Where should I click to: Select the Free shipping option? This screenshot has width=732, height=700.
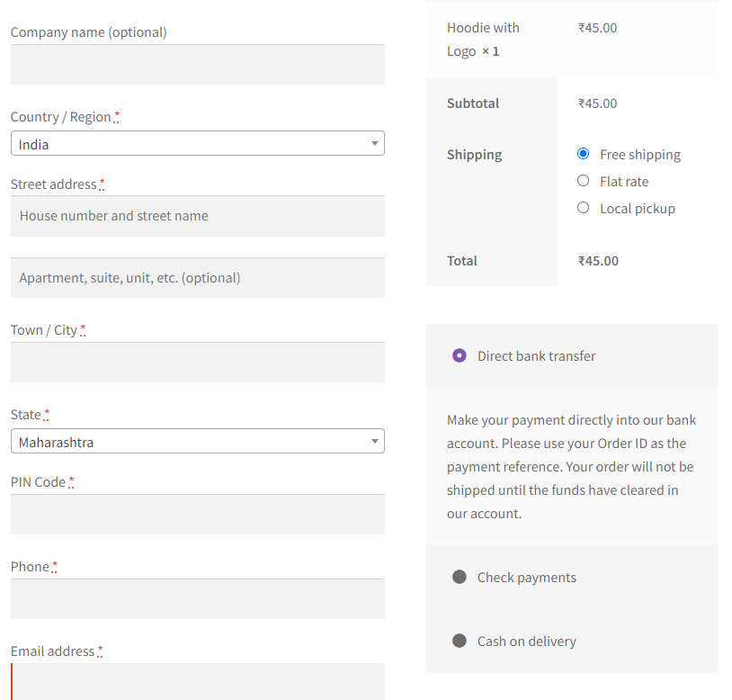click(583, 154)
